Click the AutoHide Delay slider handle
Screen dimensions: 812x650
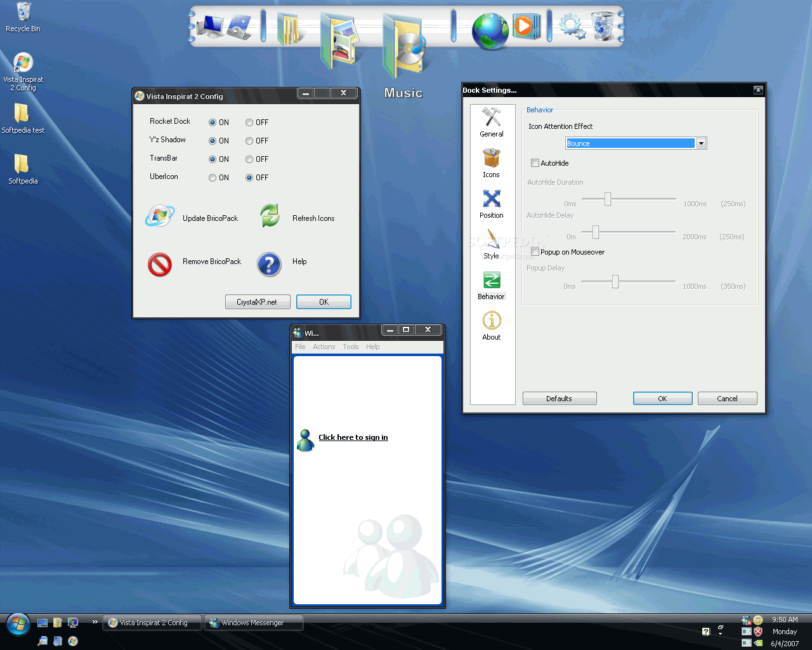(x=596, y=232)
